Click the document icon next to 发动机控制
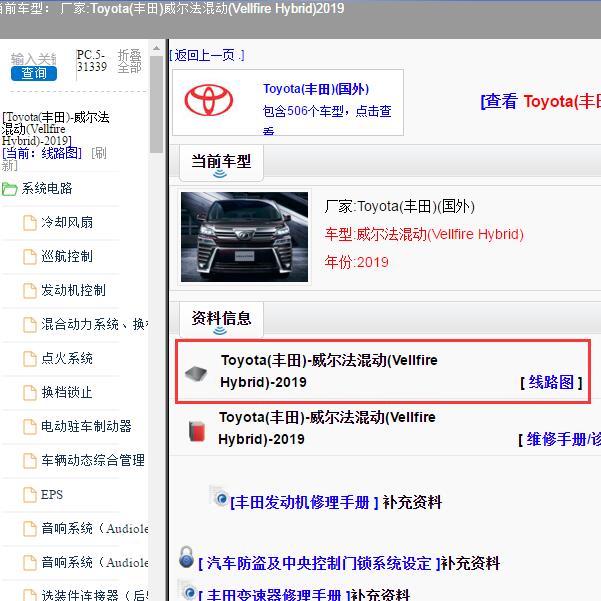 click(30, 291)
